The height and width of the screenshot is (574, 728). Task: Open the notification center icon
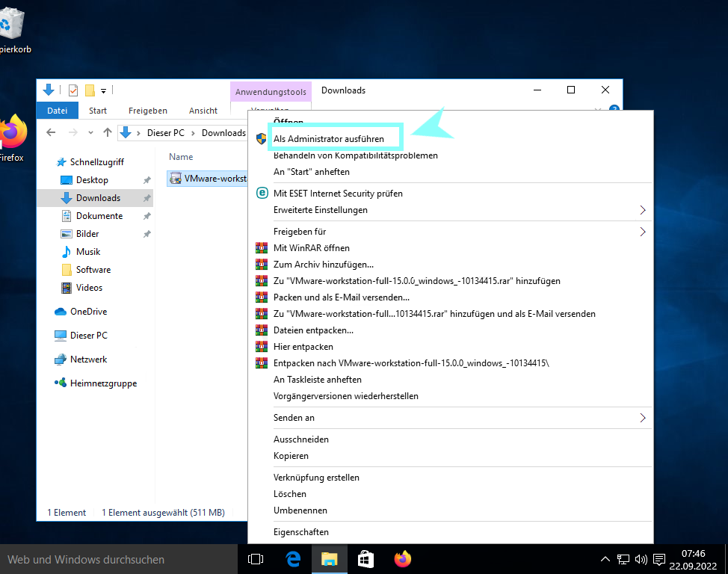(659, 559)
